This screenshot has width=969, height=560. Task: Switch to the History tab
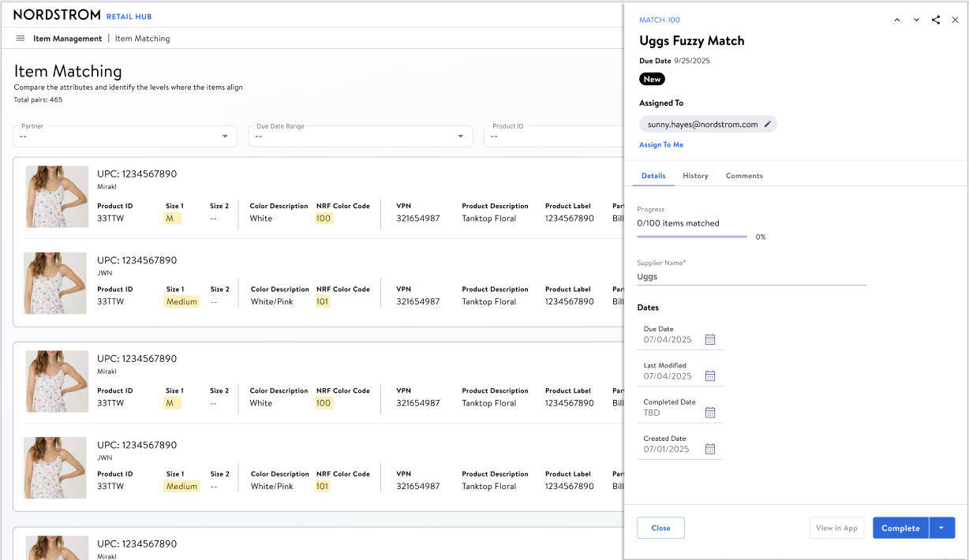[x=695, y=176]
